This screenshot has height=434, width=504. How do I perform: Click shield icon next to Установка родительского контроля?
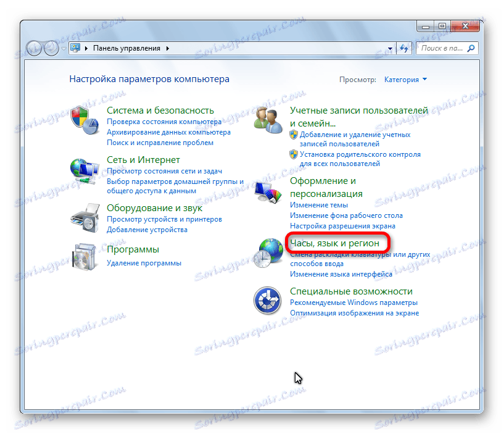tap(294, 154)
